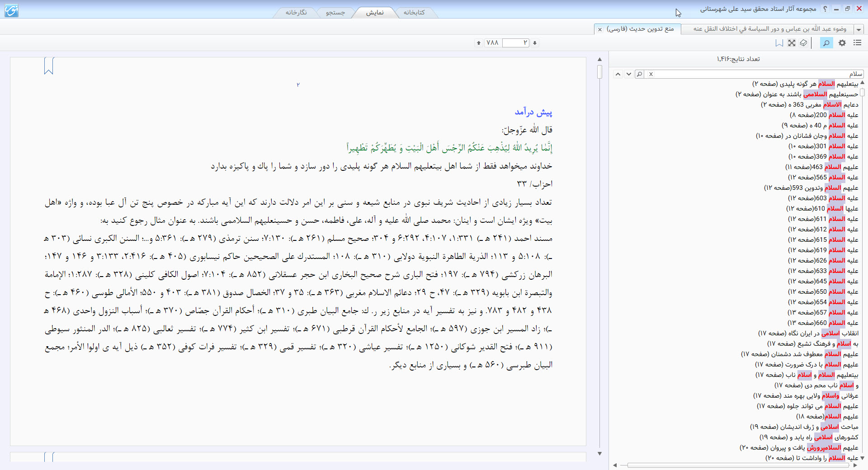Image resolution: width=868 pixels, height=470 pixels.
Task: Switch to the کتابخانه tab
Action: 414,12
